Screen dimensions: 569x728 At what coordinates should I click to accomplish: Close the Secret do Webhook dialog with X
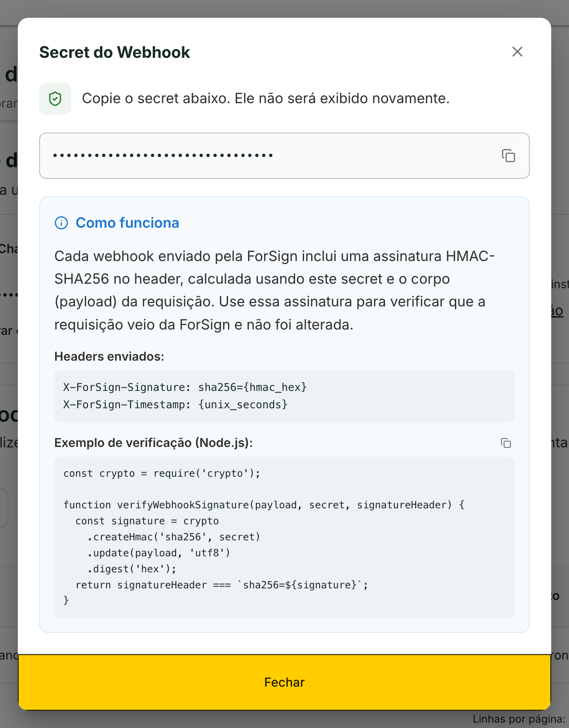point(517,52)
